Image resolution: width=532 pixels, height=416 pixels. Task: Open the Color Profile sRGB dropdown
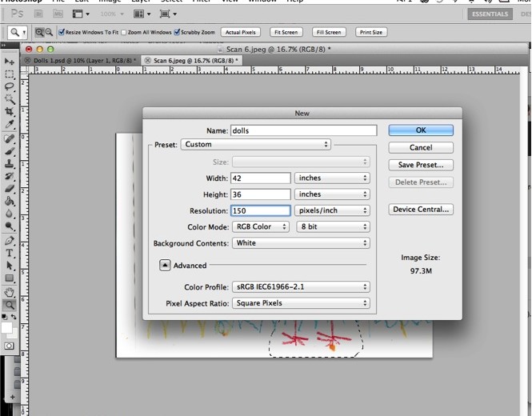(301, 287)
